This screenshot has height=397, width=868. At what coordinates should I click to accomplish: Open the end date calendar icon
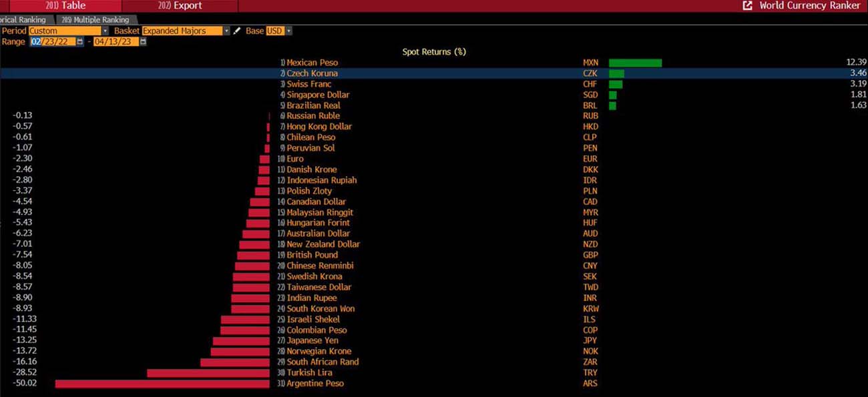pyautogui.click(x=143, y=41)
